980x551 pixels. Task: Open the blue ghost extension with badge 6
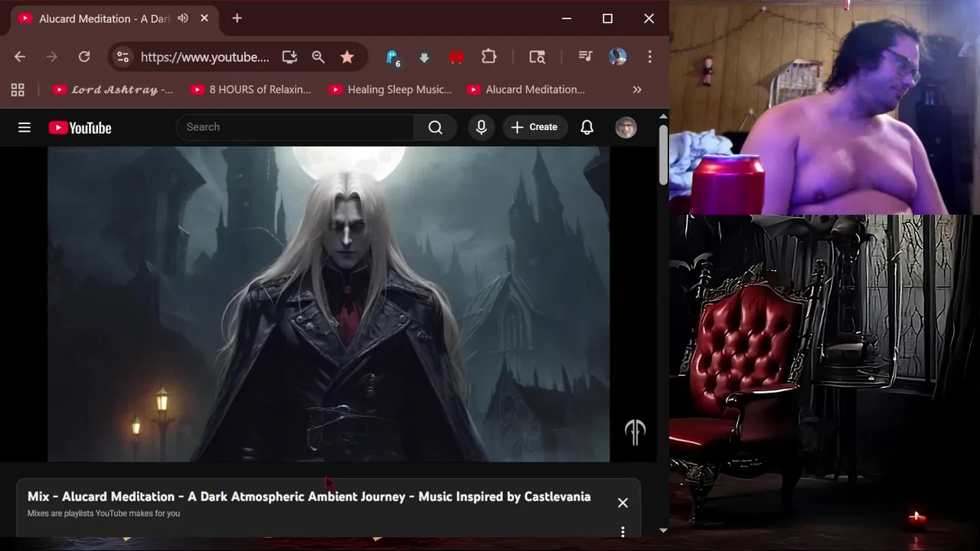coord(393,57)
